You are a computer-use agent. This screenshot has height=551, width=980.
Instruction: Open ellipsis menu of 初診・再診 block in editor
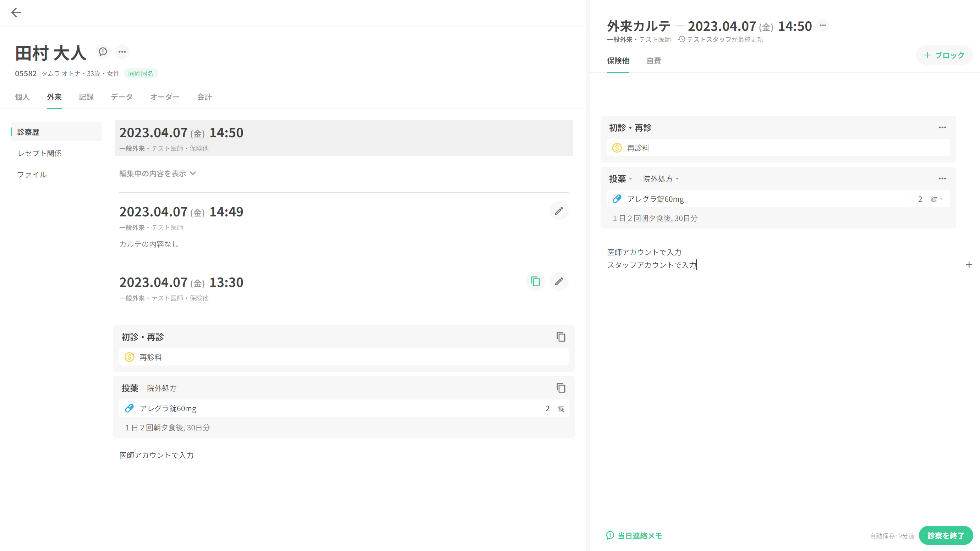click(x=942, y=127)
